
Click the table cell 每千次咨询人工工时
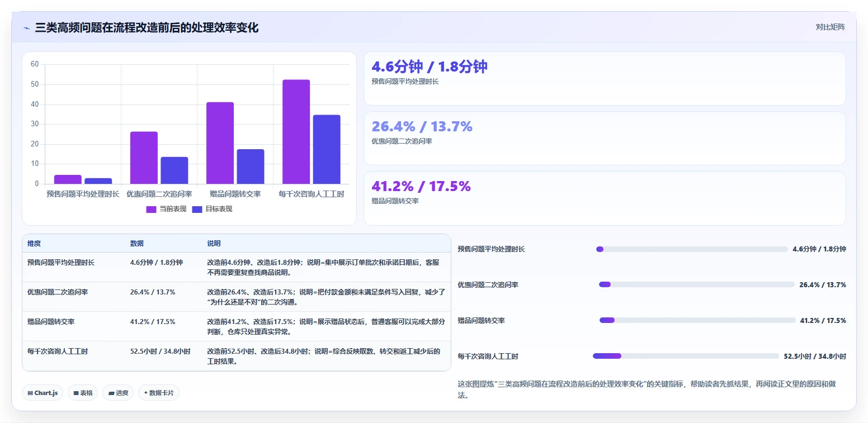click(x=58, y=351)
